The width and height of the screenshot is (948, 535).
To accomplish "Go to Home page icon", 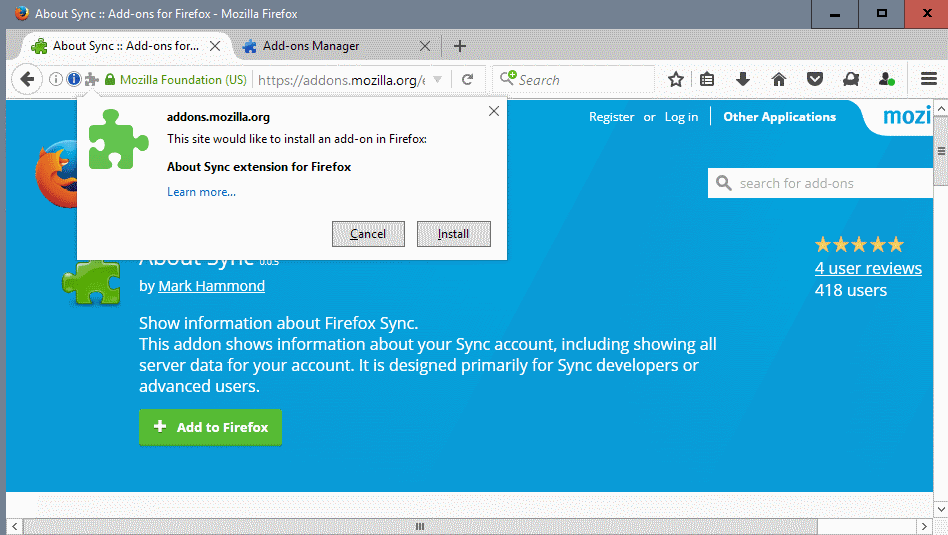I will tap(779, 80).
